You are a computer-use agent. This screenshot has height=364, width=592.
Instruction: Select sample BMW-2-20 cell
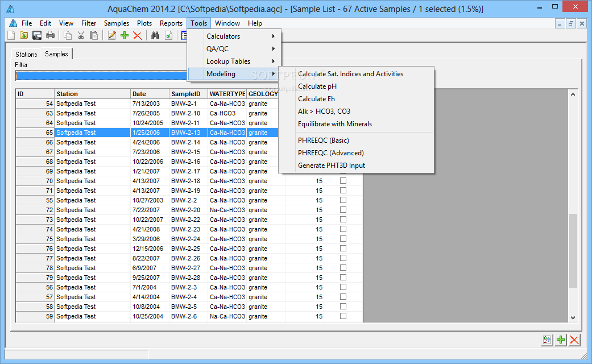coord(188,210)
